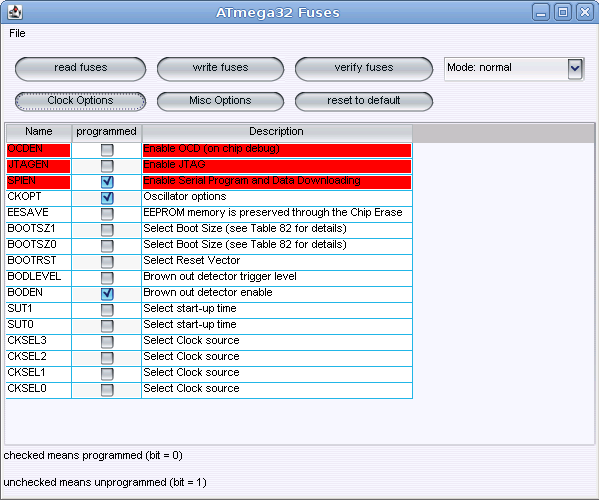
Task: Click reset to default button
Action: tap(364, 101)
